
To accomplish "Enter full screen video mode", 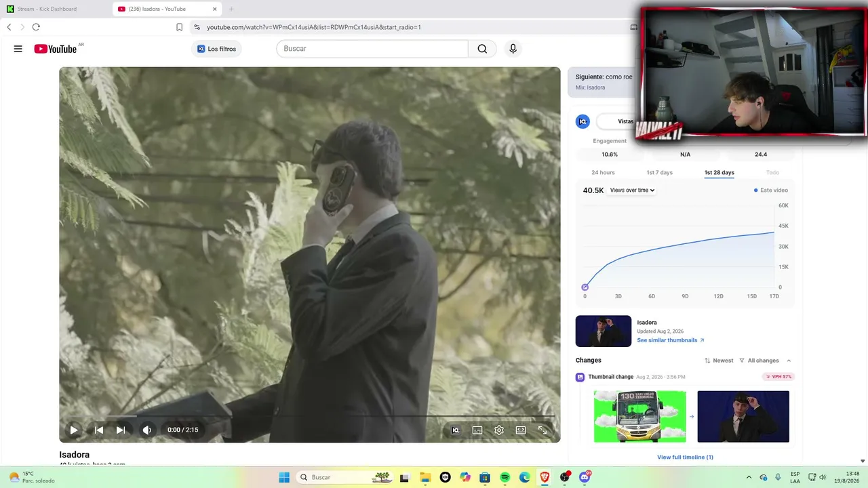I will tap(542, 430).
